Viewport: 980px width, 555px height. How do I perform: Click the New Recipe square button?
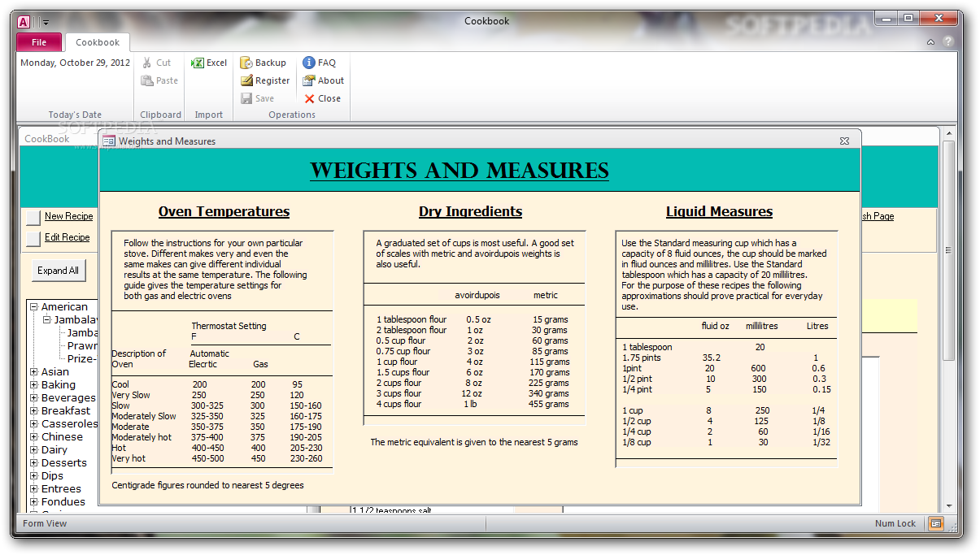(x=33, y=217)
